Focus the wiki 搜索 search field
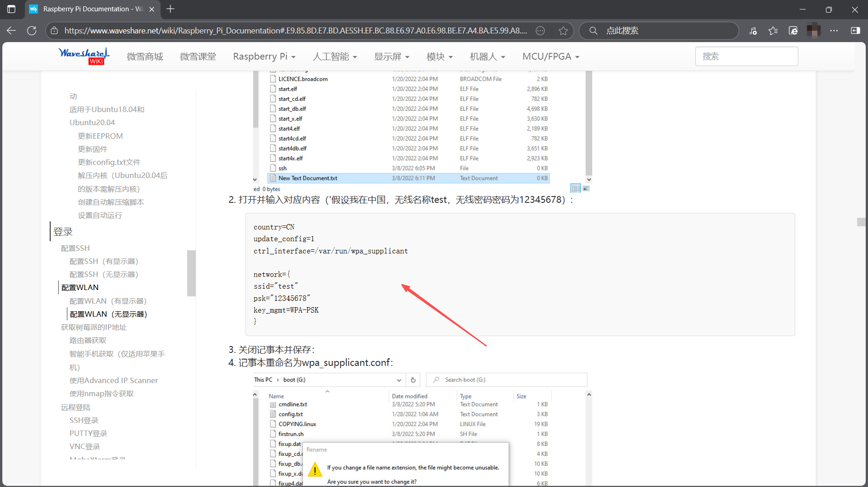The width and height of the screenshot is (868, 487). pyautogui.click(x=746, y=56)
